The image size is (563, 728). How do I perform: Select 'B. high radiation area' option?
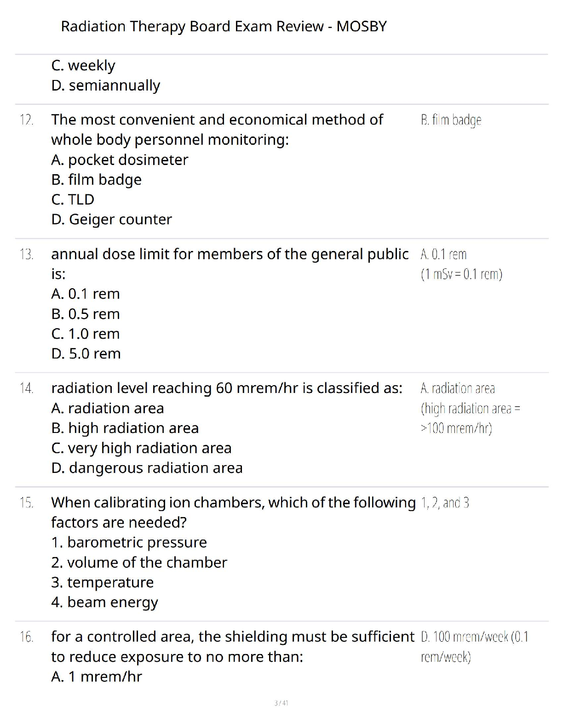click(x=125, y=428)
